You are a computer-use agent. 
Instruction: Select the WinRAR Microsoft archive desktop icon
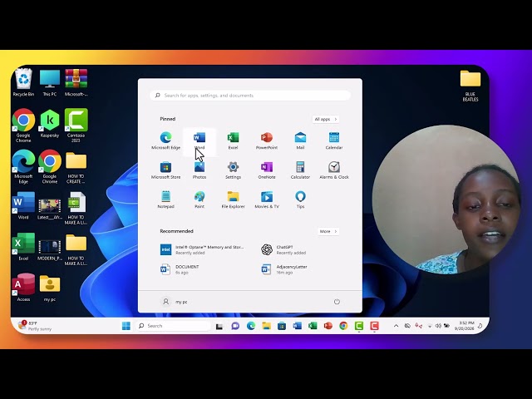[76, 82]
